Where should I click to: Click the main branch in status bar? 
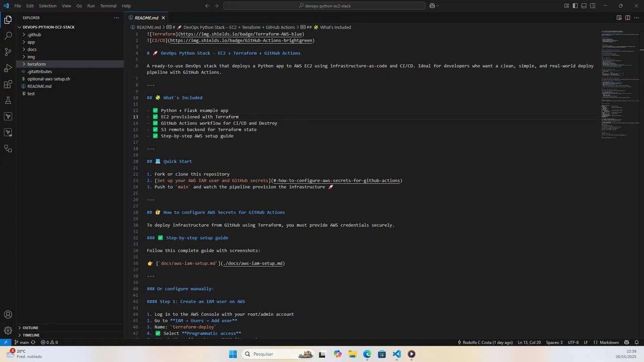(x=22, y=342)
